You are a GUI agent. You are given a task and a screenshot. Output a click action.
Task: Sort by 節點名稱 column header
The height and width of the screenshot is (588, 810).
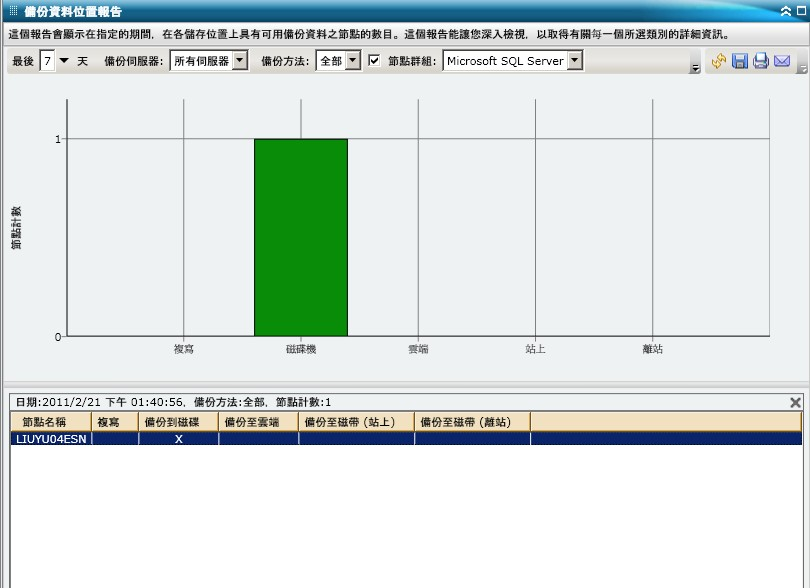(51, 422)
